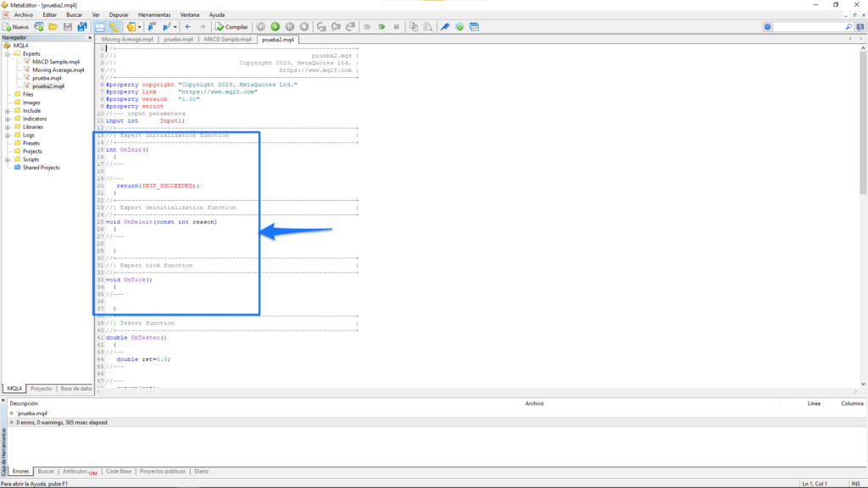This screenshot has width=868, height=488.
Task: Click the blue globe icon near search box
Action: [x=767, y=26]
